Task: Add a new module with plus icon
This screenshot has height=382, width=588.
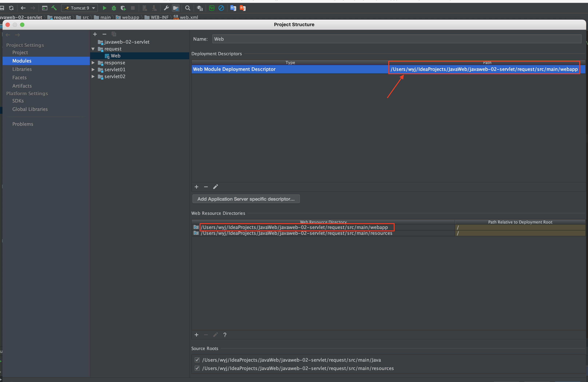Action: (95, 34)
